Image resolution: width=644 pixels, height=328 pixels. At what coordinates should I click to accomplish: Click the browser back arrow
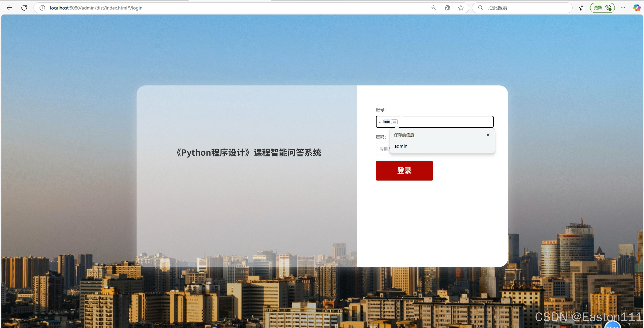point(9,8)
